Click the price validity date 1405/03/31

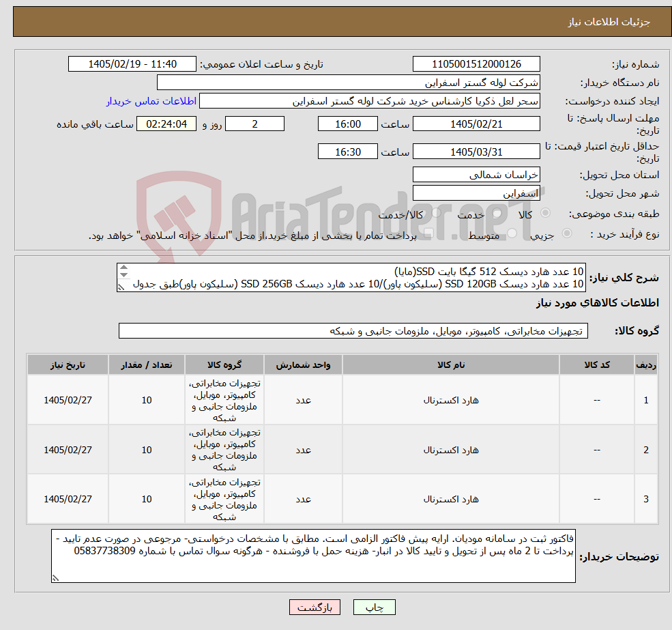476,152
